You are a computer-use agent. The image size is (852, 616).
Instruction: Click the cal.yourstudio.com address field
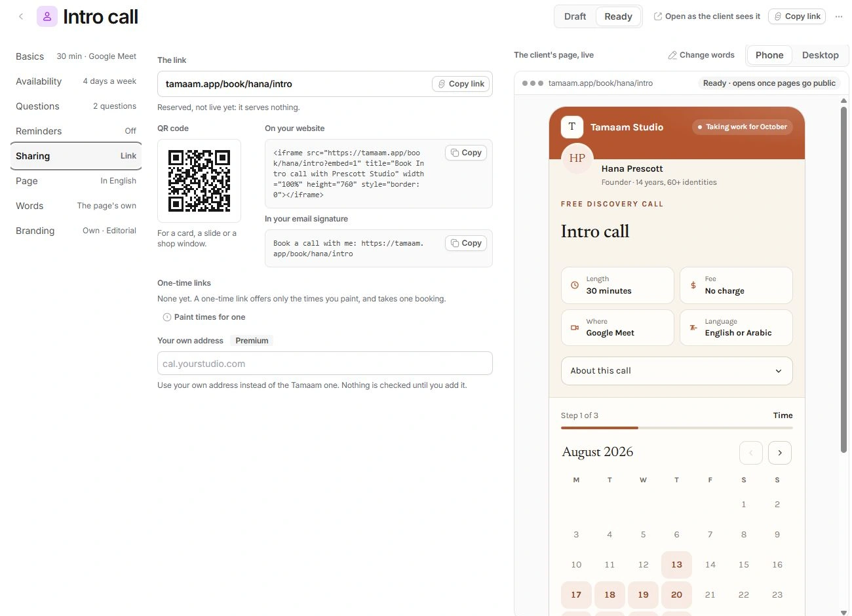tap(325, 364)
